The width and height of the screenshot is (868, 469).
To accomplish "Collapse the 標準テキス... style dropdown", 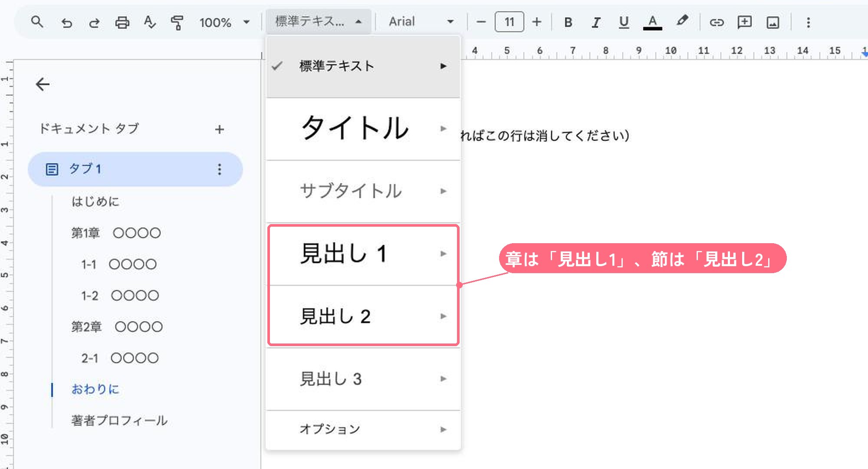I will click(319, 21).
